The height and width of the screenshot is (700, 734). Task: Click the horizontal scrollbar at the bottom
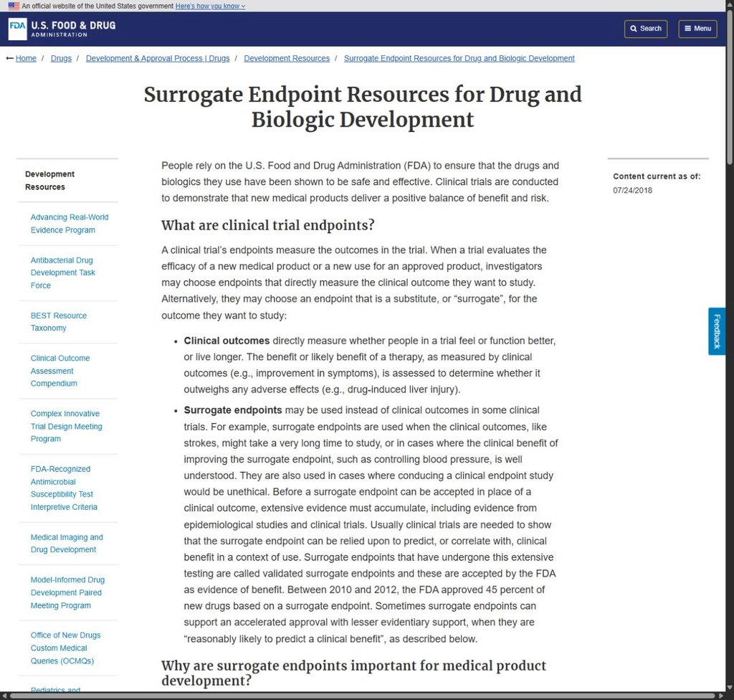click(363, 696)
